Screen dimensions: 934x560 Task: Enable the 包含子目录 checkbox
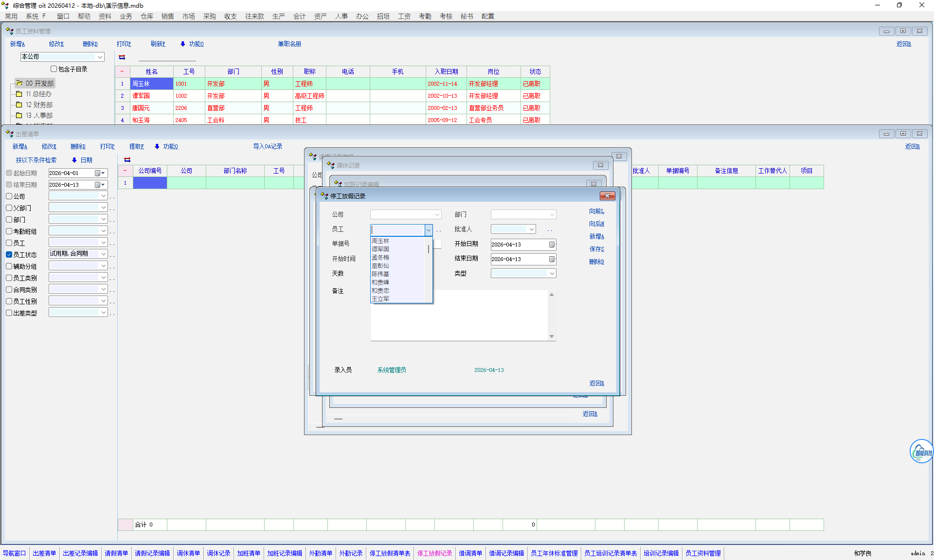tap(54, 69)
